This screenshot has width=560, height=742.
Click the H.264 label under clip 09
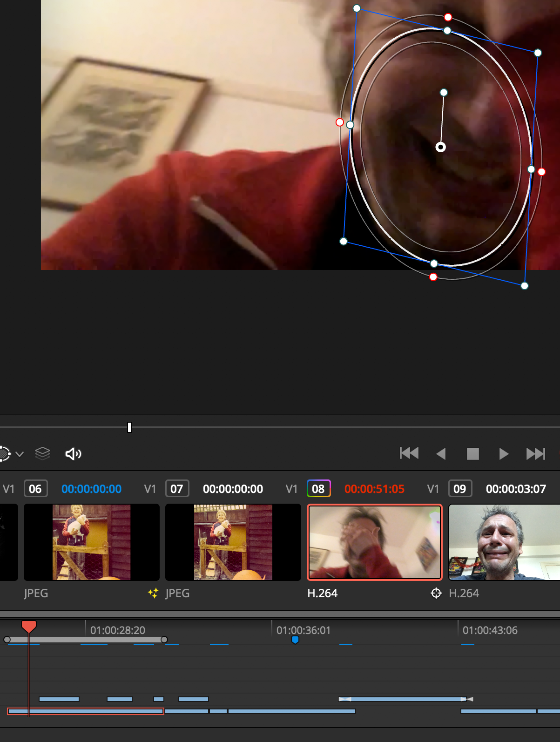464,593
